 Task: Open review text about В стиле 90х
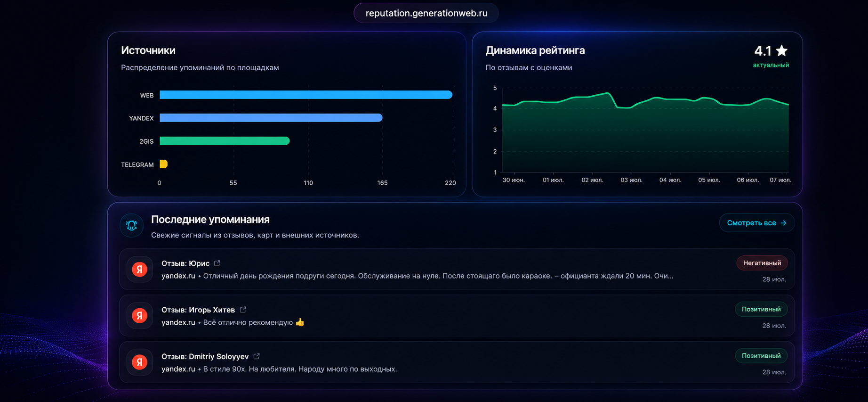tap(300, 369)
